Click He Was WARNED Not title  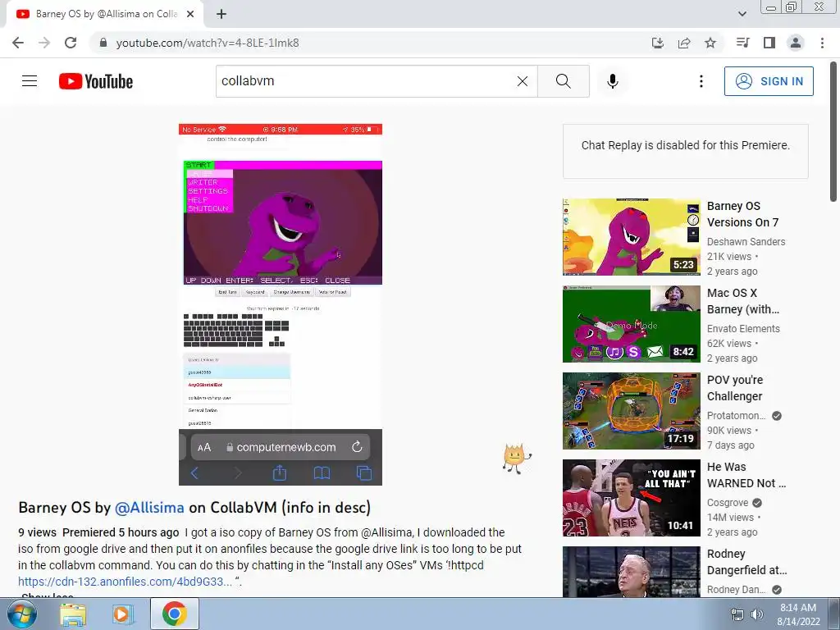coord(746,475)
